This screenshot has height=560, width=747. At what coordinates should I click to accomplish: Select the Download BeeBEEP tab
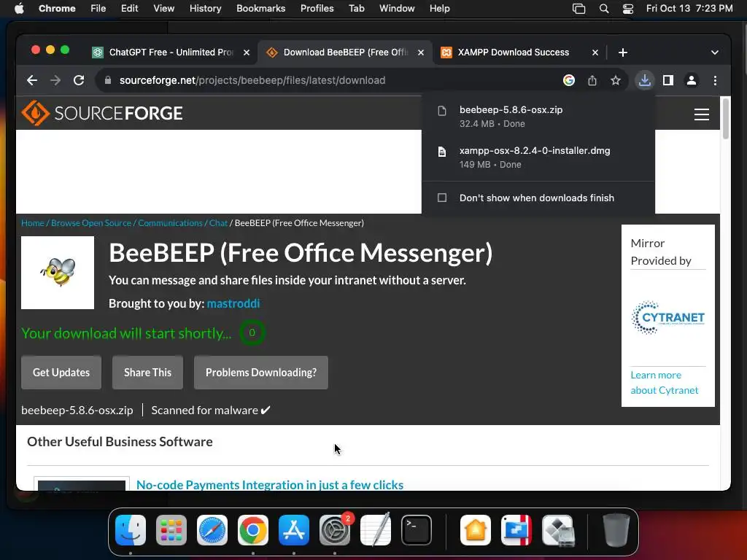(x=345, y=52)
